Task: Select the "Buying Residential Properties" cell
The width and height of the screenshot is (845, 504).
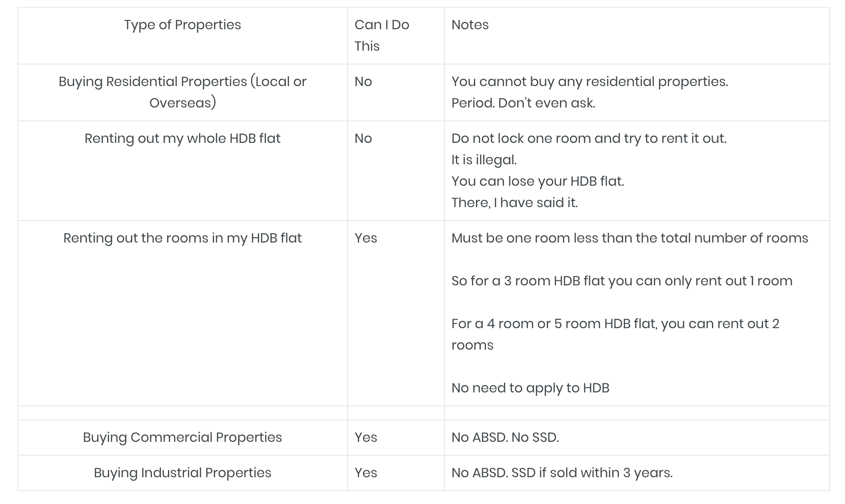Action: 182,92
